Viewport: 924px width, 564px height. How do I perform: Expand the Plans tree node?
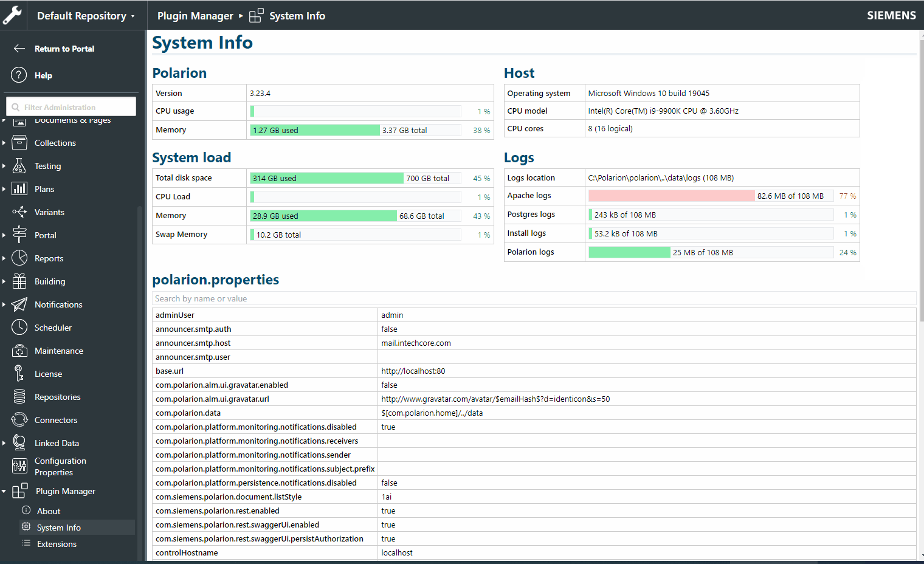click(x=4, y=189)
